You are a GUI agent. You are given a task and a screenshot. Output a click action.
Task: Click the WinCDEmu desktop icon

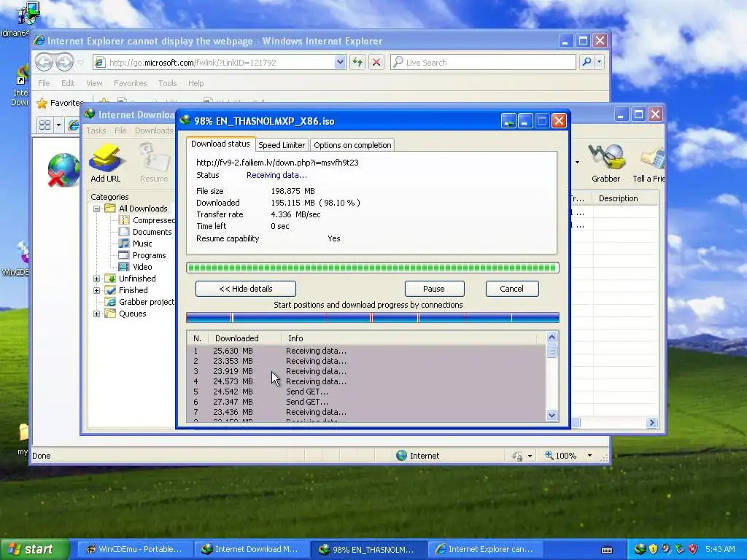[23, 252]
